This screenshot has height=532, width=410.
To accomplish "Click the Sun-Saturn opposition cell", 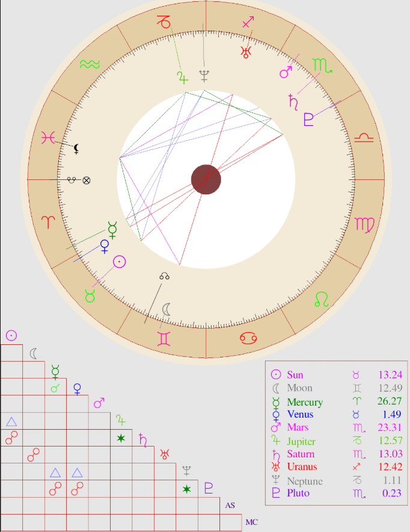I will [x=11, y=438].
